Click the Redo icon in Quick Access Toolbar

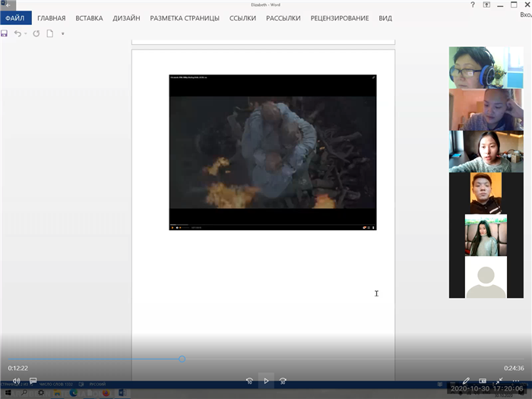[36, 33]
